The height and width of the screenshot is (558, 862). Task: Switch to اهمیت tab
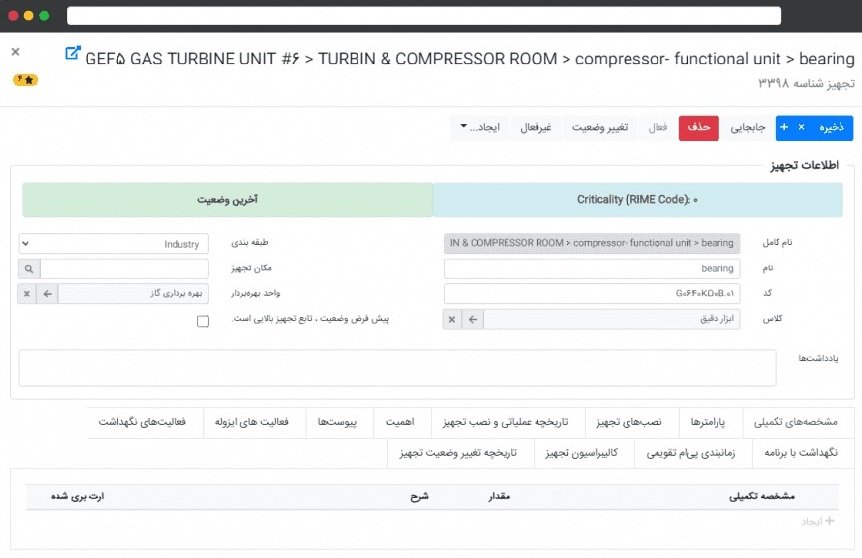[x=400, y=422]
